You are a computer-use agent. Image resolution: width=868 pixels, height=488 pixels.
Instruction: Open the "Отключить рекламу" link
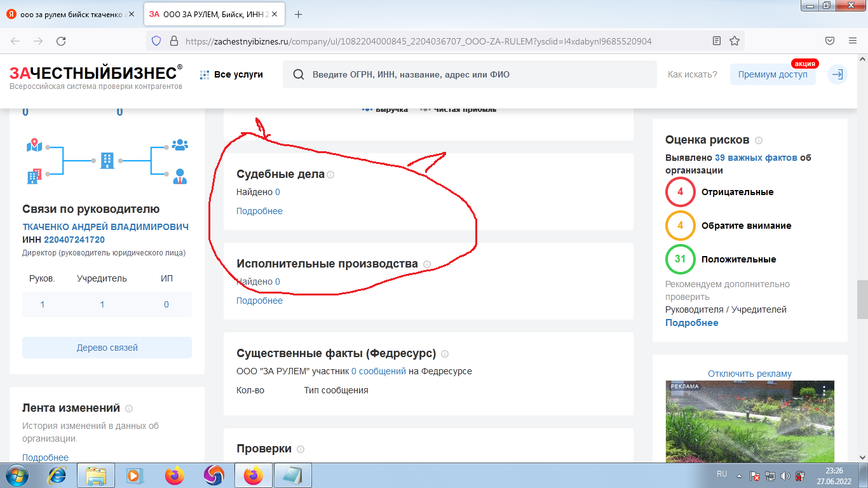[x=750, y=374]
